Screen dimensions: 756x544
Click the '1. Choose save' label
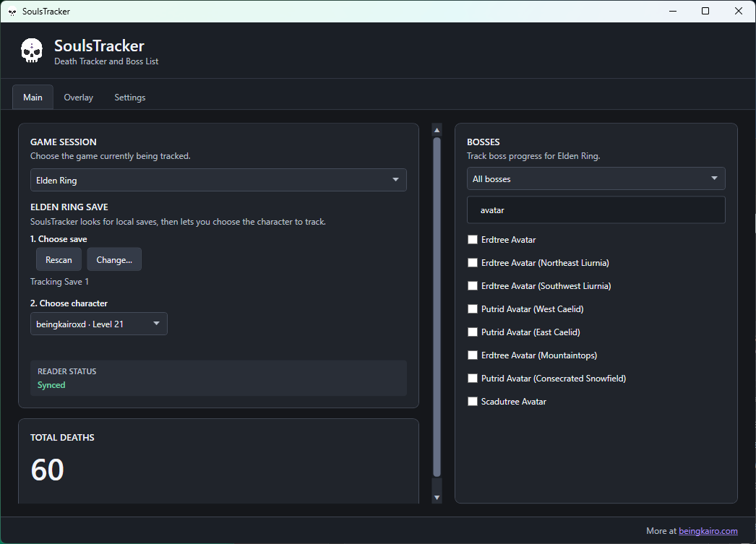point(59,239)
